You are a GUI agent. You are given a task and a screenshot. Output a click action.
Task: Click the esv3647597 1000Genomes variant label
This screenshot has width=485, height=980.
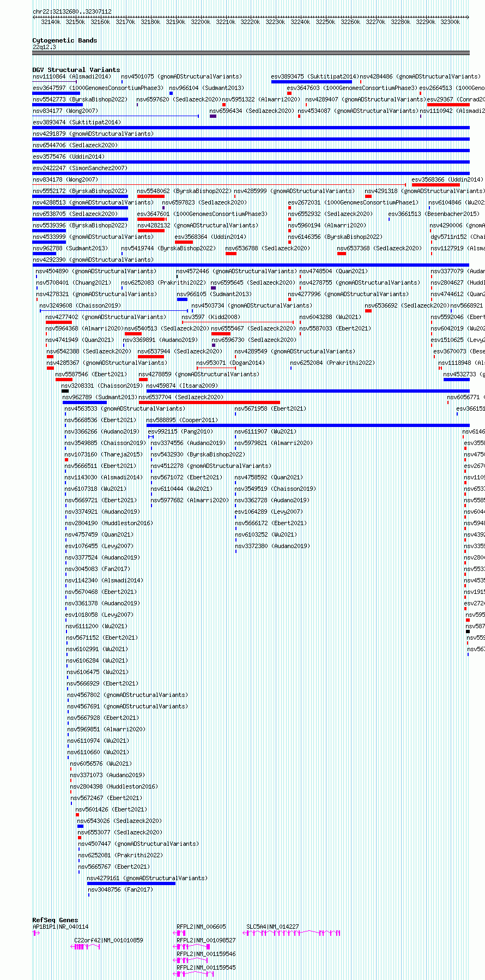[x=98, y=88]
